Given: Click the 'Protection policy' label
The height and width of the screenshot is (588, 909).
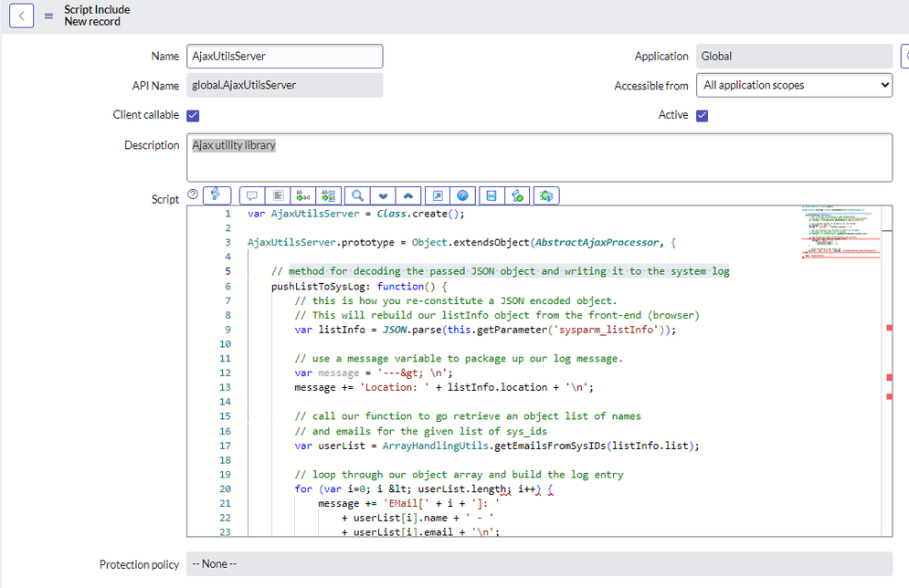Looking at the screenshot, I should click(x=139, y=564).
